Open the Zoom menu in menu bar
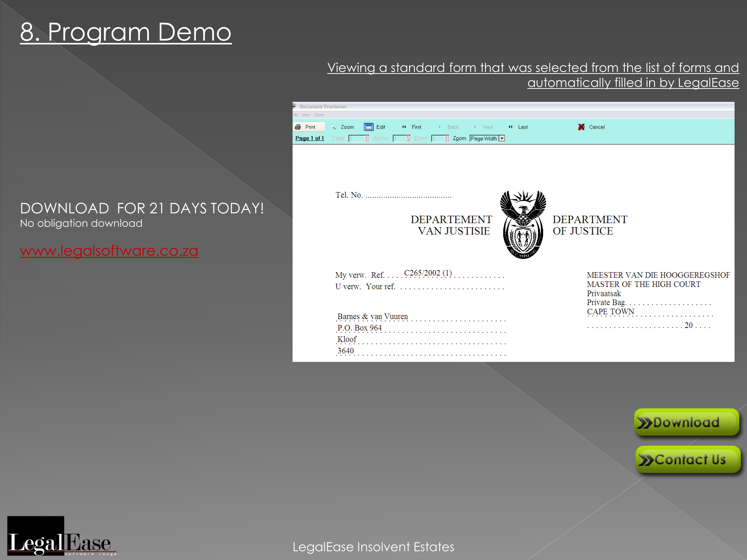This screenshot has height=560, width=747. pyautogui.click(x=319, y=115)
